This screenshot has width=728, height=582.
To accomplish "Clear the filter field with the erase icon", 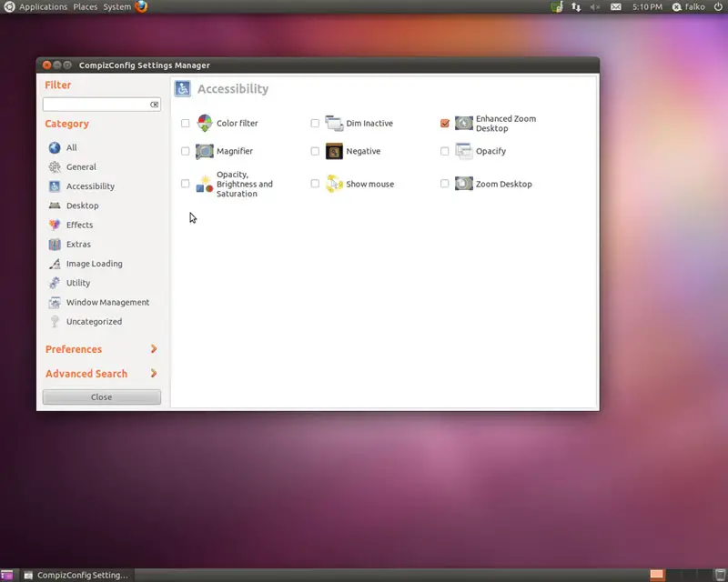I will [154, 105].
